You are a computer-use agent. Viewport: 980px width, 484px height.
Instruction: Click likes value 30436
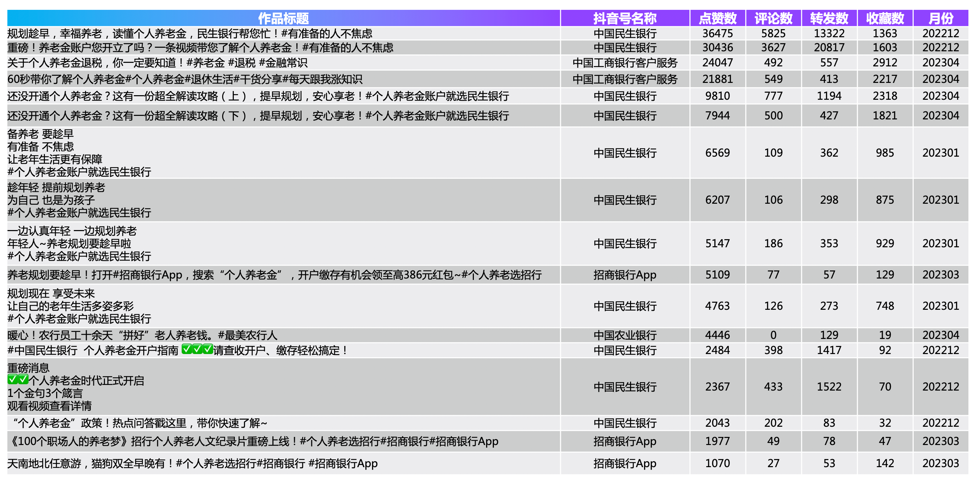pyautogui.click(x=717, y=48)
